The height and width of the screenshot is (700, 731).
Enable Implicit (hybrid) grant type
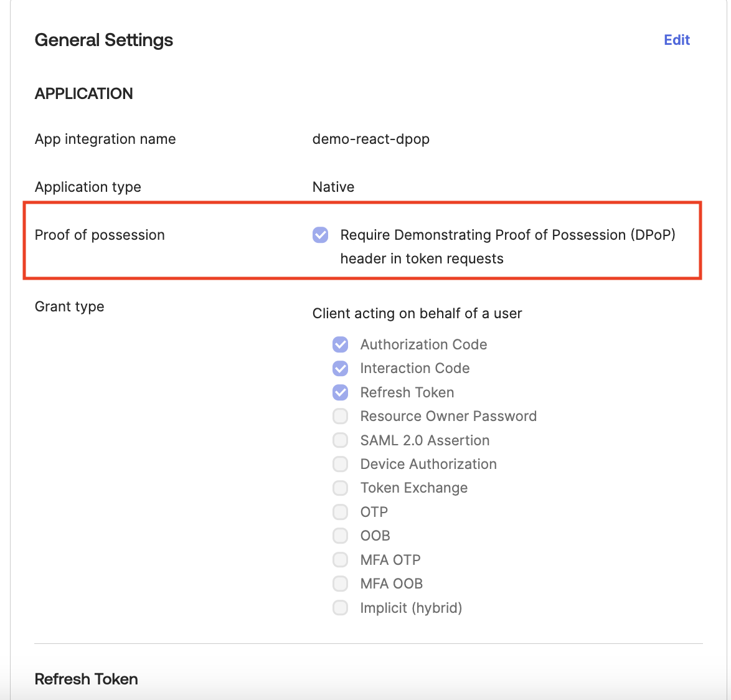(x=341, y=608)
